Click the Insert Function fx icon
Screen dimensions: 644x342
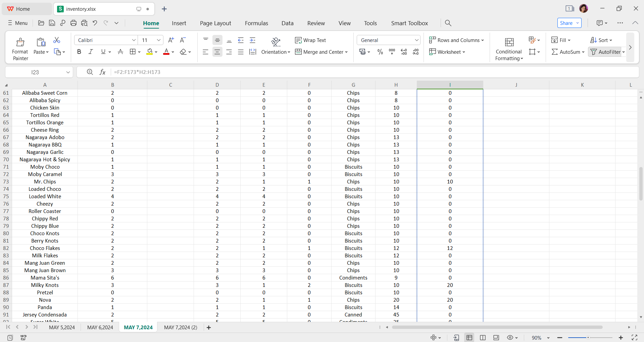[103, 72]
